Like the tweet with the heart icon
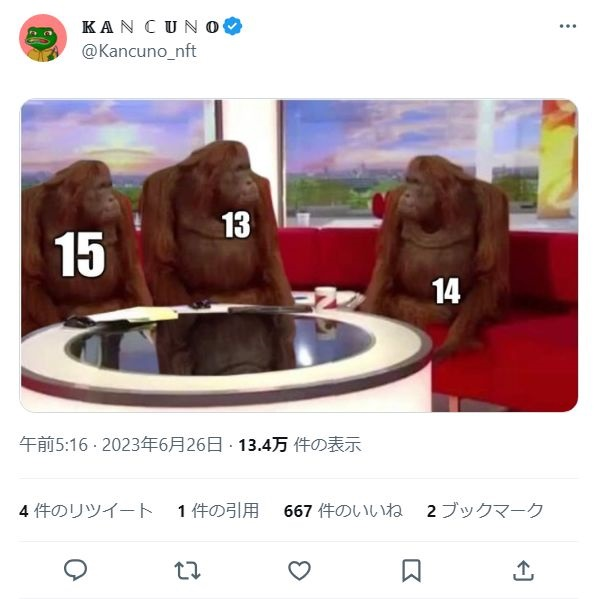The image size is (598, 599). [x=299, y=570]
